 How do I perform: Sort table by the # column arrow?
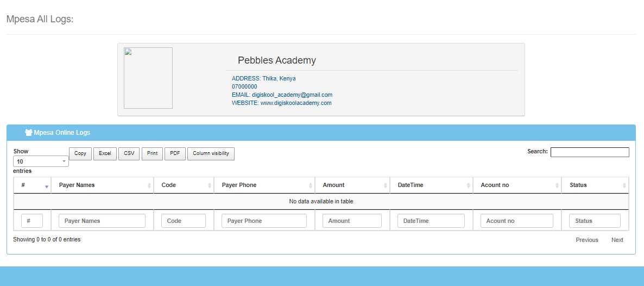point(47,186)
